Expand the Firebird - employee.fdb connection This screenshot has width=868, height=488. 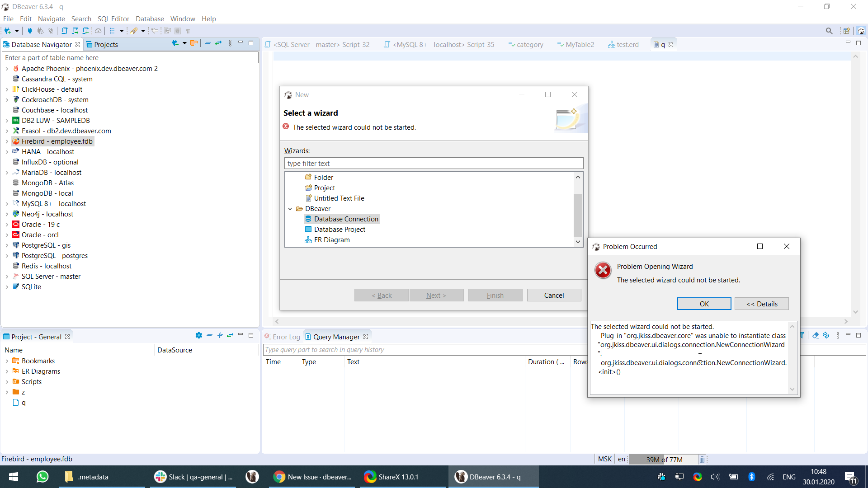[7, 141]
